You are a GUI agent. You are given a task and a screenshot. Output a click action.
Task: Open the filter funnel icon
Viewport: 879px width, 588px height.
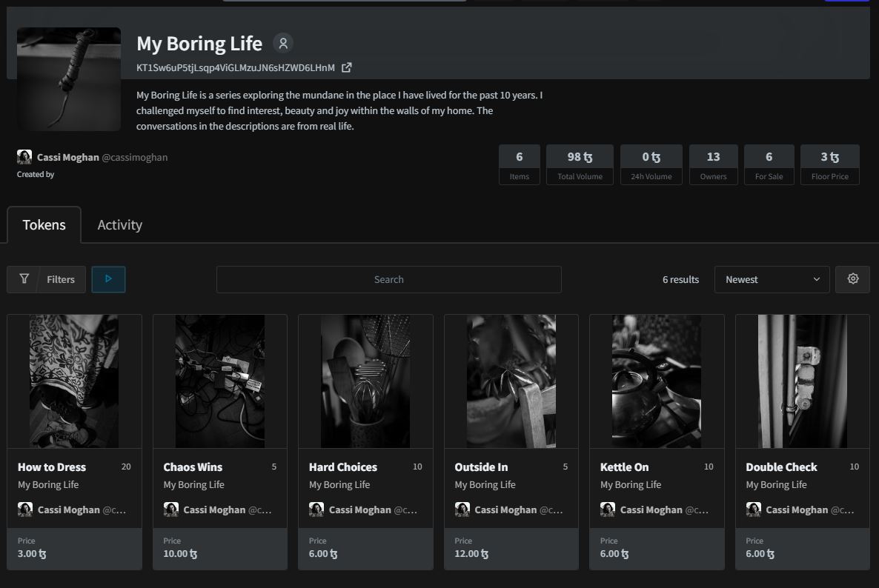tap(24, 279)
